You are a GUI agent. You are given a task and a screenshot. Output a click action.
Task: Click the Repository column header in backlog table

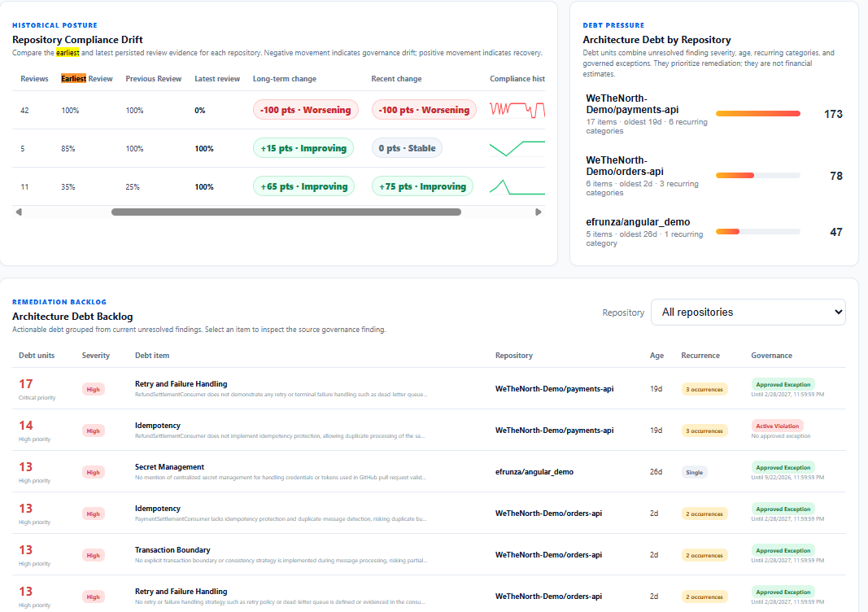point(513,356)
